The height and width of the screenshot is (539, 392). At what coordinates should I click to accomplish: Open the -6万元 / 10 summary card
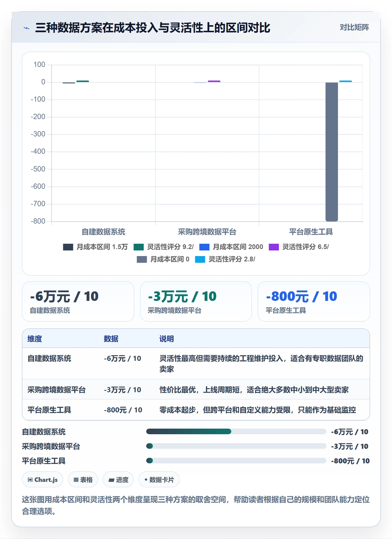coord(78,301)
